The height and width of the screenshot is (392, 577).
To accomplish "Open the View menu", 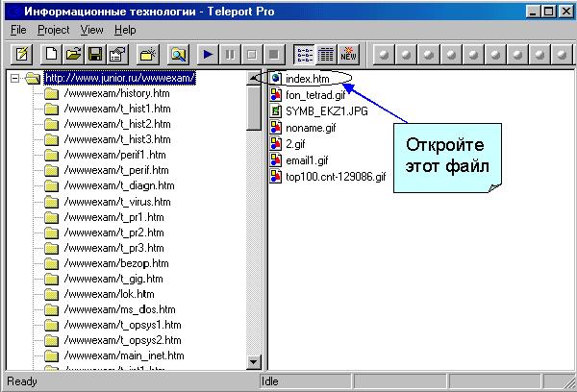I will [x=91, y=30].
